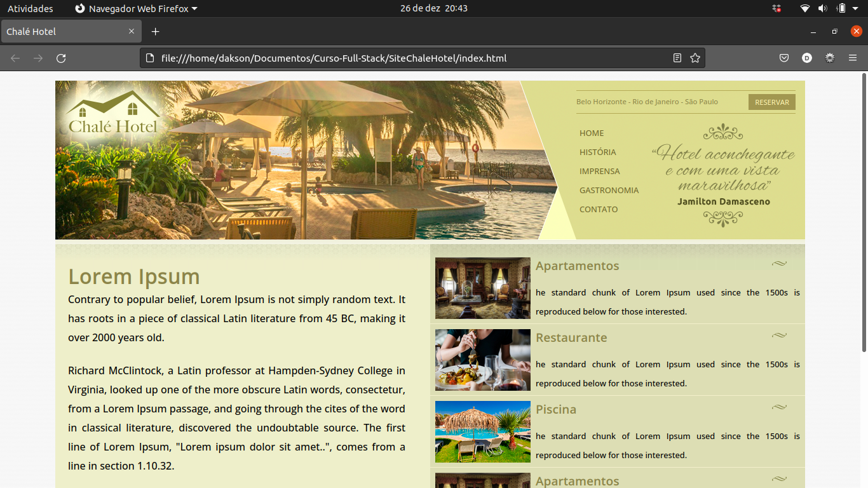Viewport: 868px width, 488px height.
Task: Open the HISTÓRIA page link
Action: tap(597, 152)
